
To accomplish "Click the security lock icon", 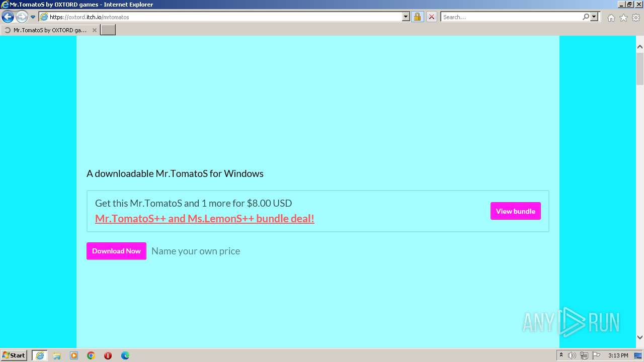I will [417, 17].
